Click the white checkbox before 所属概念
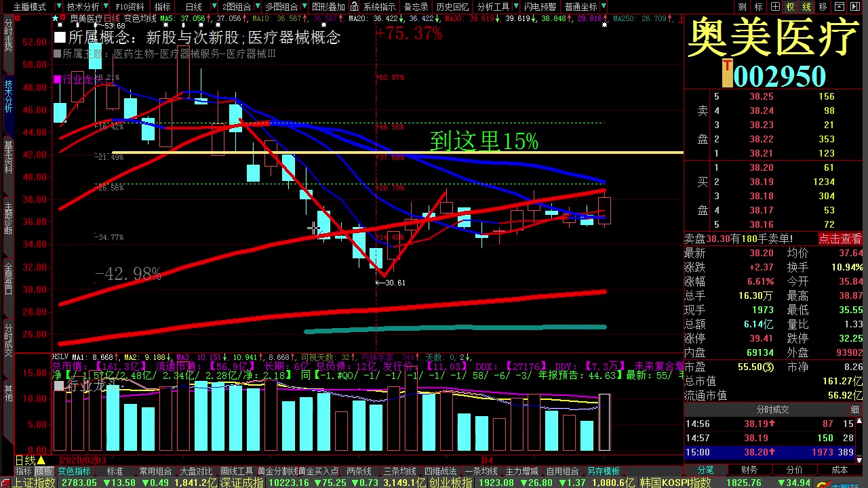The image size is (868, 488). 60,37
